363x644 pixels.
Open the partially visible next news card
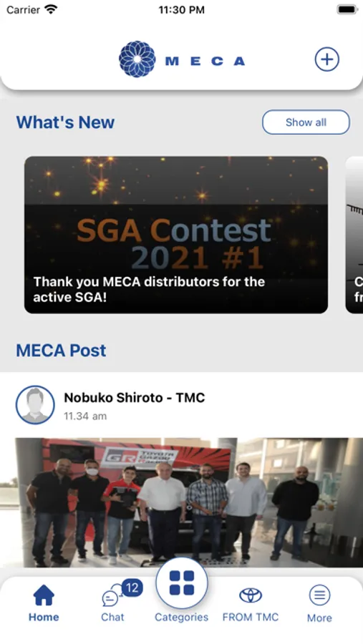coord(354,235)
